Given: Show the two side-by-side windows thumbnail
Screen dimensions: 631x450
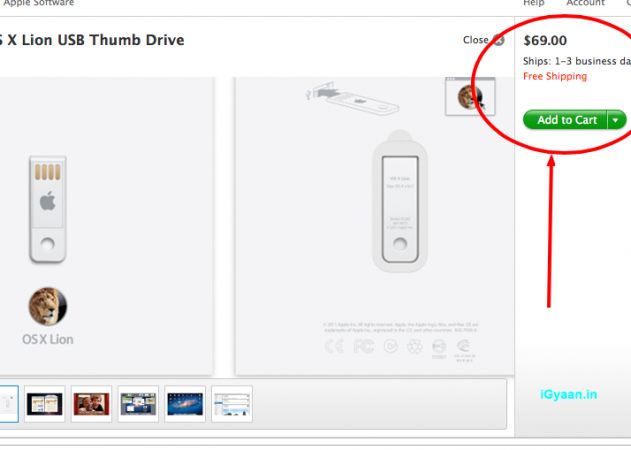Looking at the screenshot, I should [45, 404].
